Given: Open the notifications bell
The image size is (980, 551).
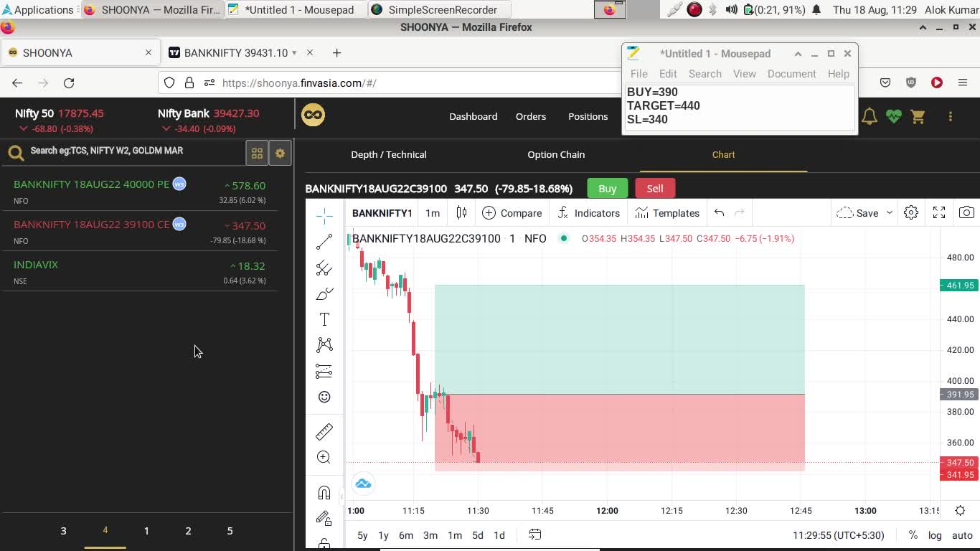Looking at the screenshot, I should (869, 116).
